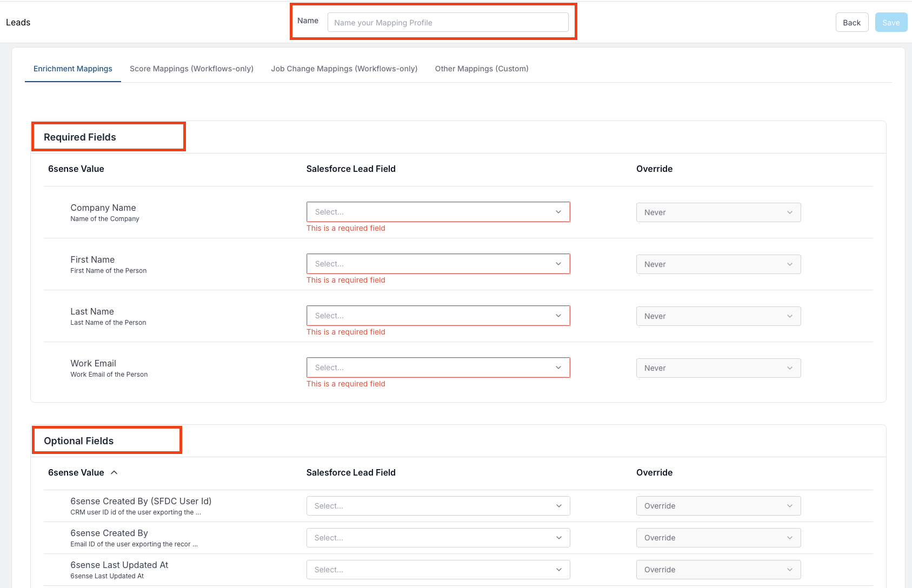Switch to Other Mappings (Custom) tab

(482, 69)
